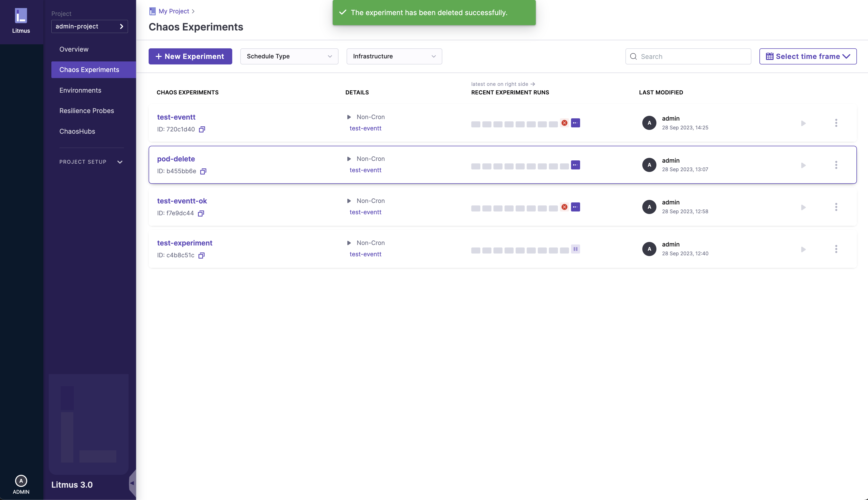This screenshot has height=500, width=868.
Task: Open the ADMIN user avatar
Action: [21, 481]
